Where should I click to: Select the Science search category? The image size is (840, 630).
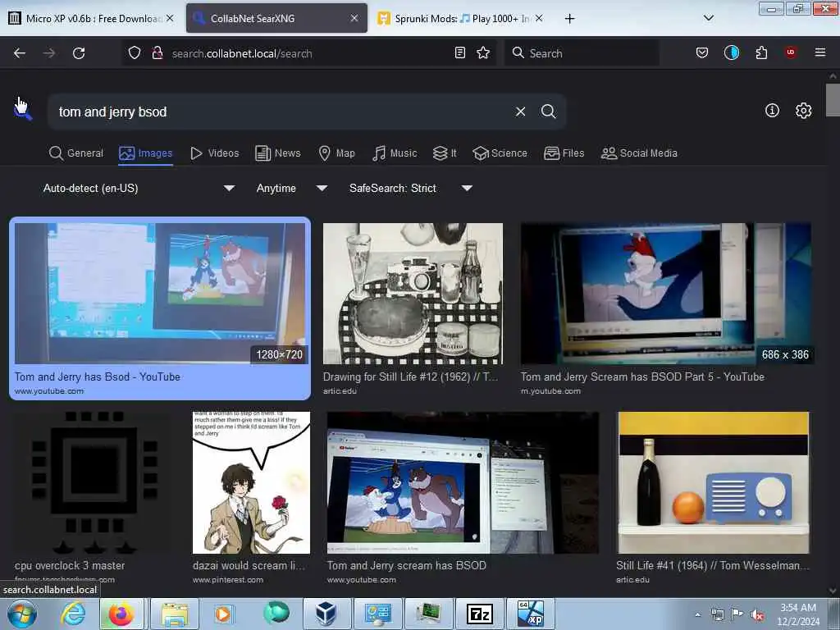[500, 153]
